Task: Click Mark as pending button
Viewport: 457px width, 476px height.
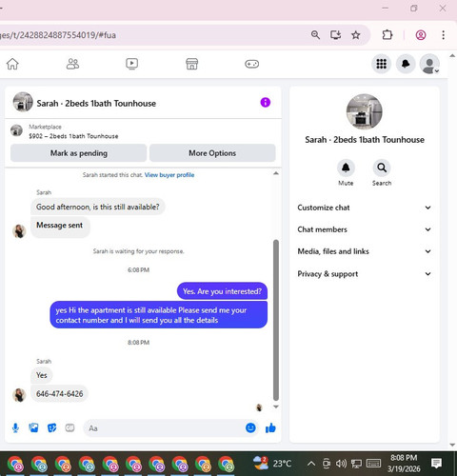Action: tap(79, 153)
